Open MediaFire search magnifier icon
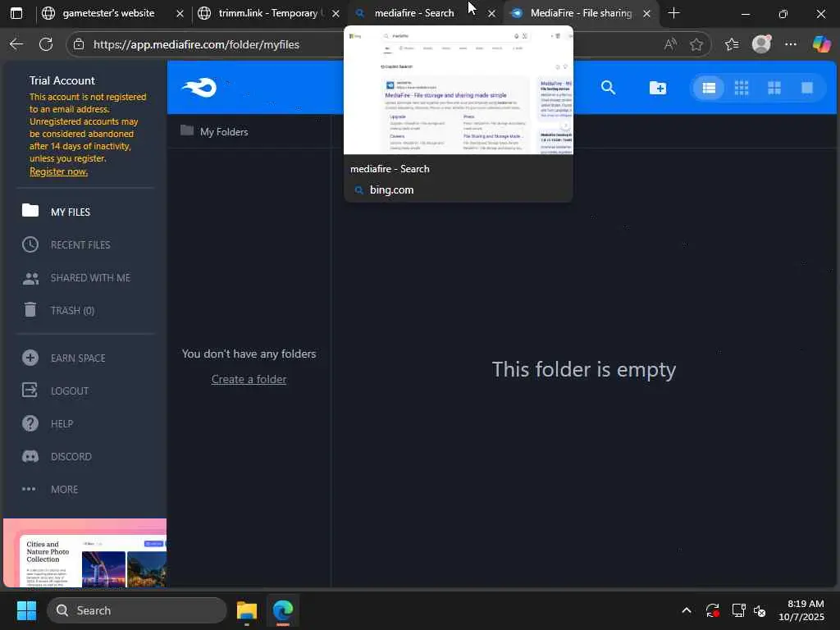Viewport: 840px width, 630px height. 608,87
